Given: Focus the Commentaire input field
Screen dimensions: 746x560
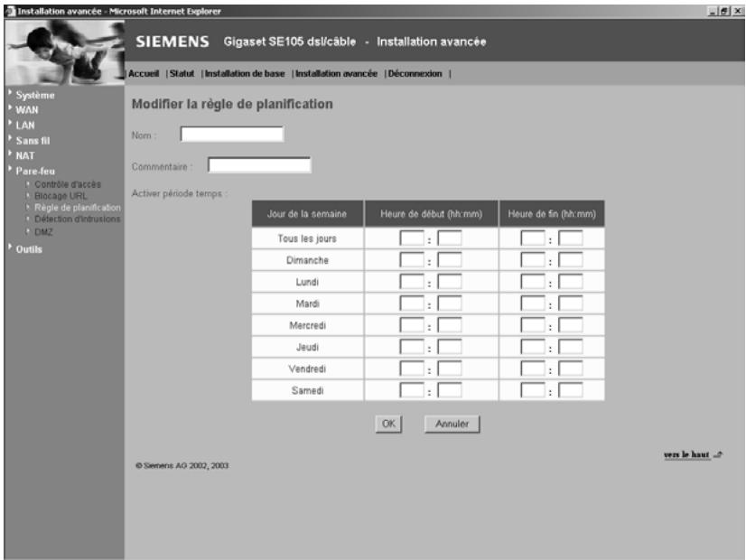Looking at the screenshot, I should coord(259,165).
